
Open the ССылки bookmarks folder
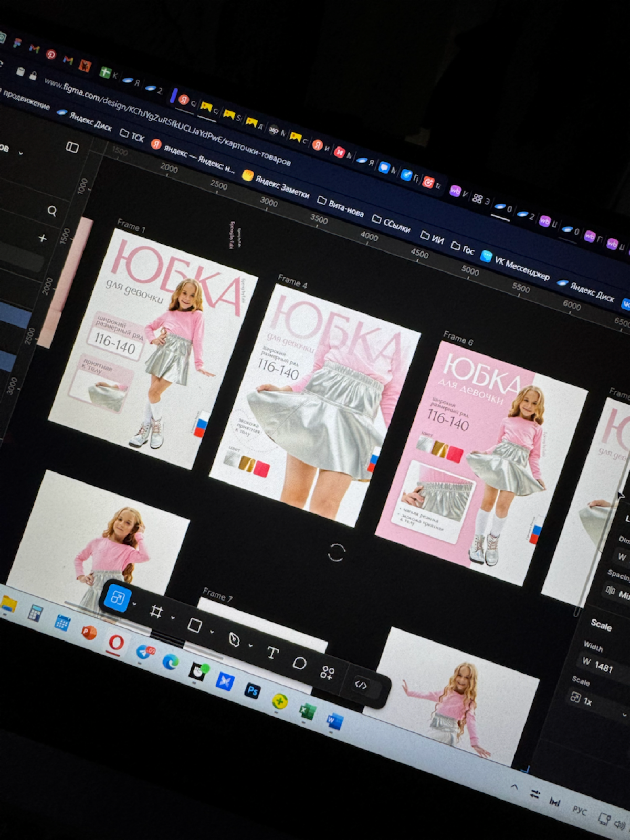(391, 224)
